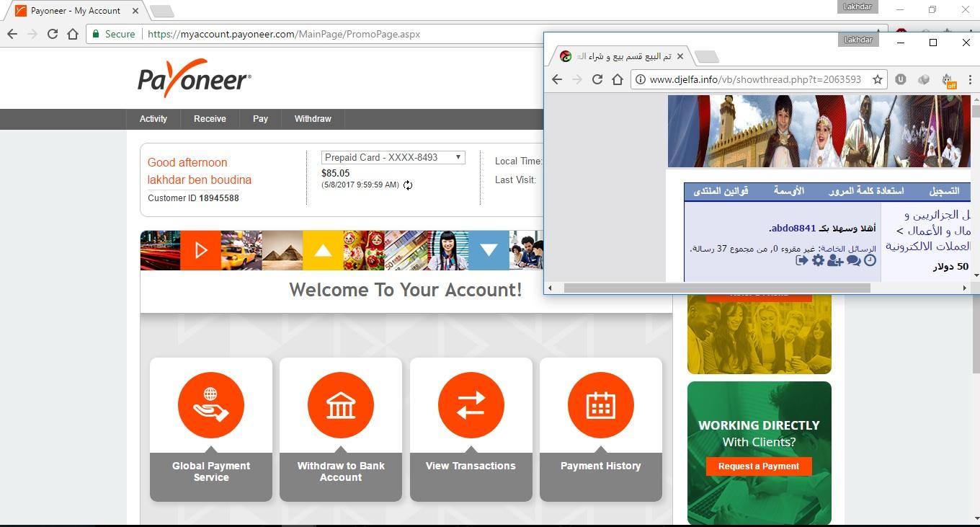Click the forum add-friend icon

pyautogui.click(x=835, y=260)
